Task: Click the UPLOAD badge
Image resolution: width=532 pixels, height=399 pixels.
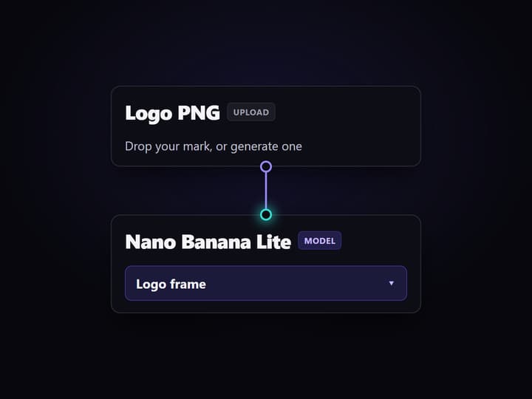Action: [251, 112]
